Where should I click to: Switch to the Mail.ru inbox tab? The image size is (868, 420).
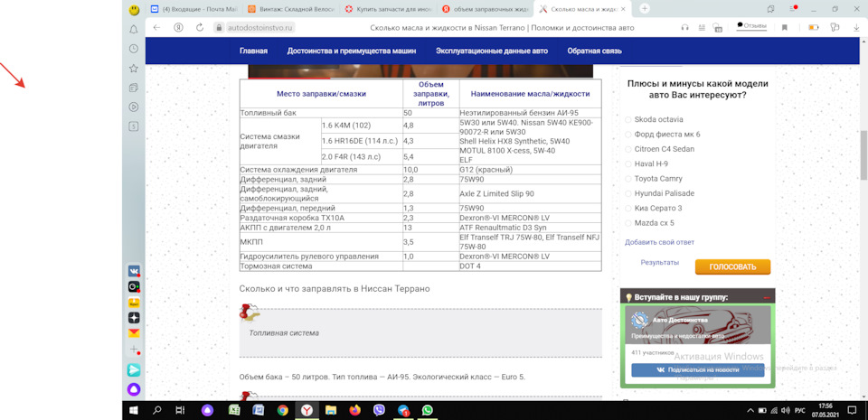(x=193, y=9)
